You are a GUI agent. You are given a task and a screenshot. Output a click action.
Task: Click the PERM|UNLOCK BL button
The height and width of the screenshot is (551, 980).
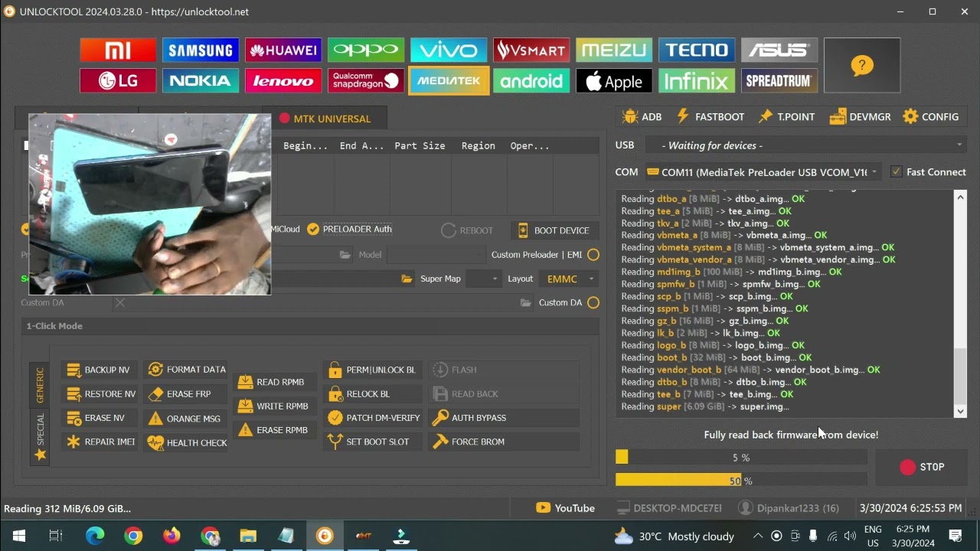pos(373,370)
